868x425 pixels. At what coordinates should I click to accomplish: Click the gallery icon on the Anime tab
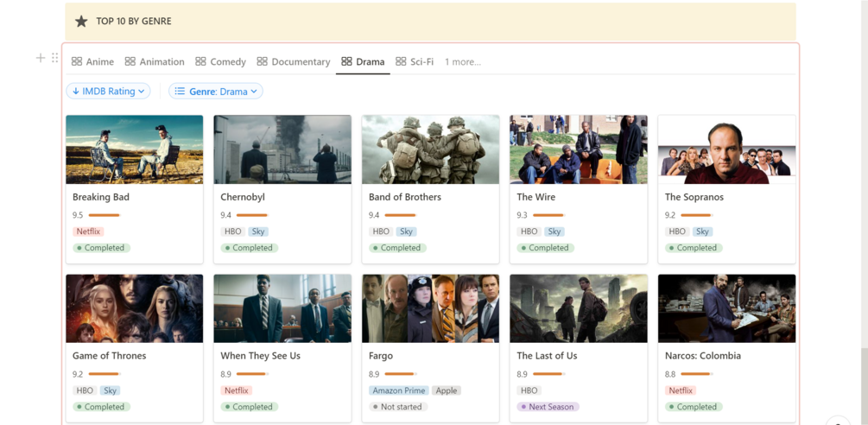[x=77, y=61]
